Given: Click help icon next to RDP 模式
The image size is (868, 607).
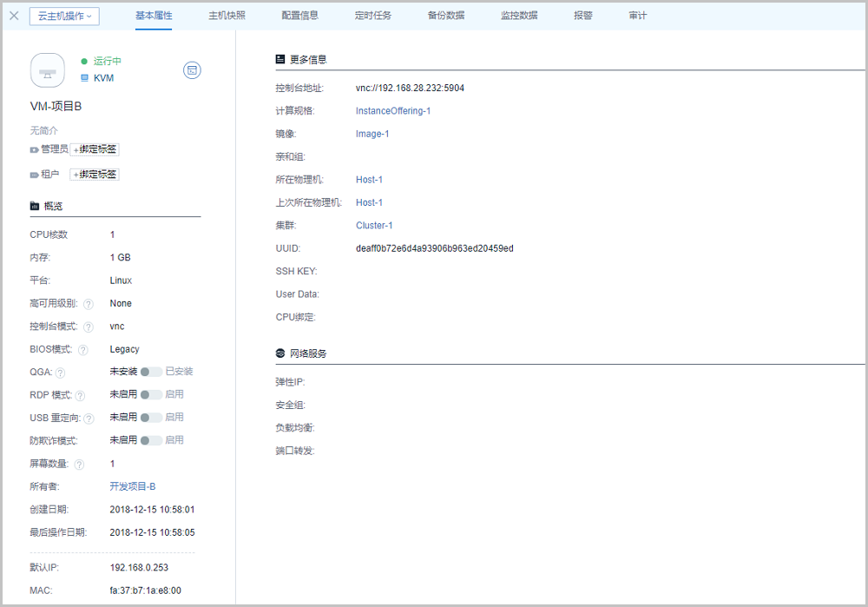Looking at the screenshot, I should (x=80, y=396).
